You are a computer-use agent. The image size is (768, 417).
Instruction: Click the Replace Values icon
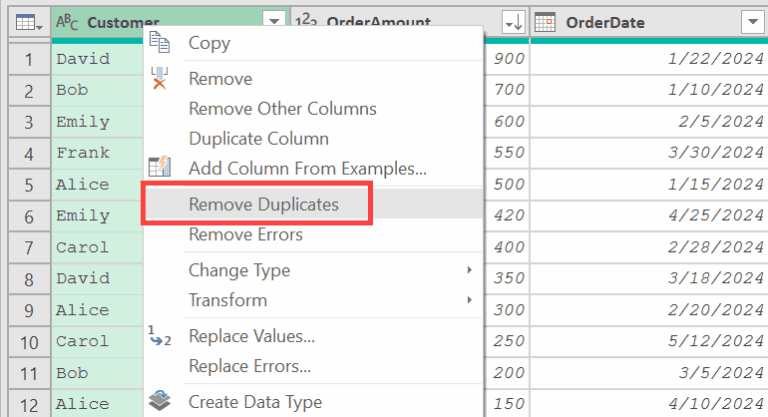tap(160, 336)
